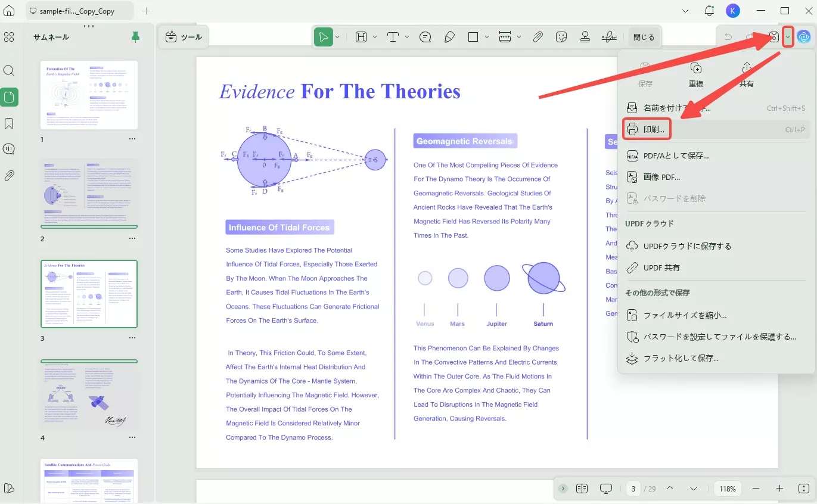Viewport: 817px width, 504px height.
Task: Select the highlighter pen tool
Action: click(449, 37)
